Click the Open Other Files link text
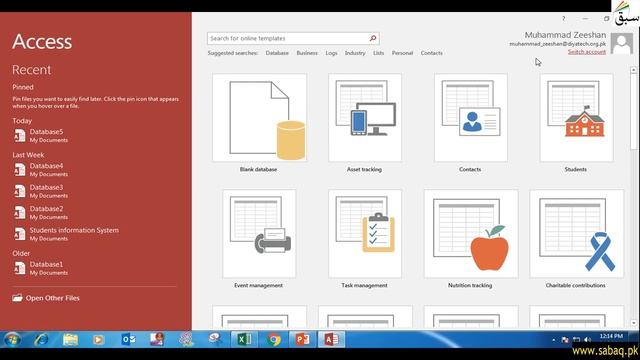Image resolution: width=640 pixels, height=360 pixels. click(53, 298)
